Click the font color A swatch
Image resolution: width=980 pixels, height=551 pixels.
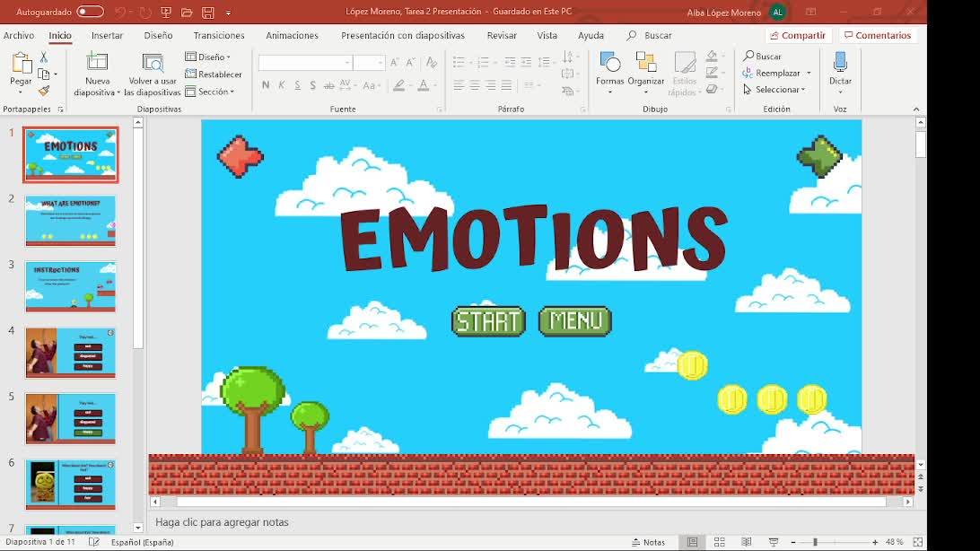pyautogui.click(x=423, y=85)
